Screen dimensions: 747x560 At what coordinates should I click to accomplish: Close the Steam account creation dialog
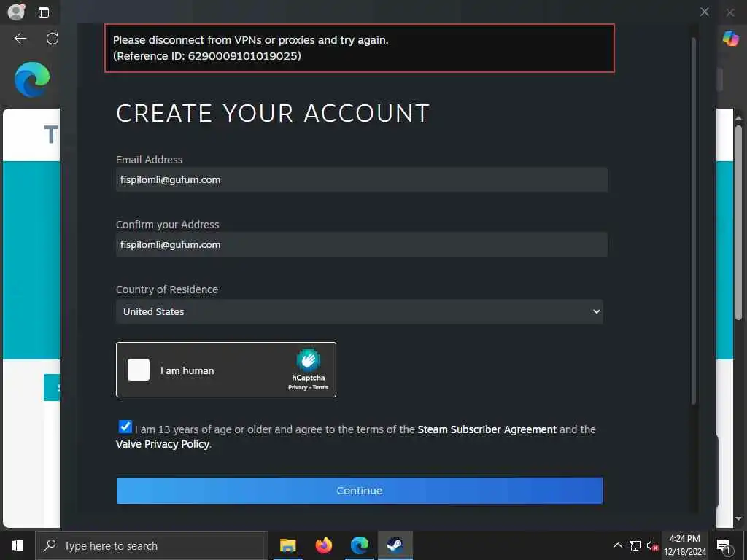(x=705, y=12)
